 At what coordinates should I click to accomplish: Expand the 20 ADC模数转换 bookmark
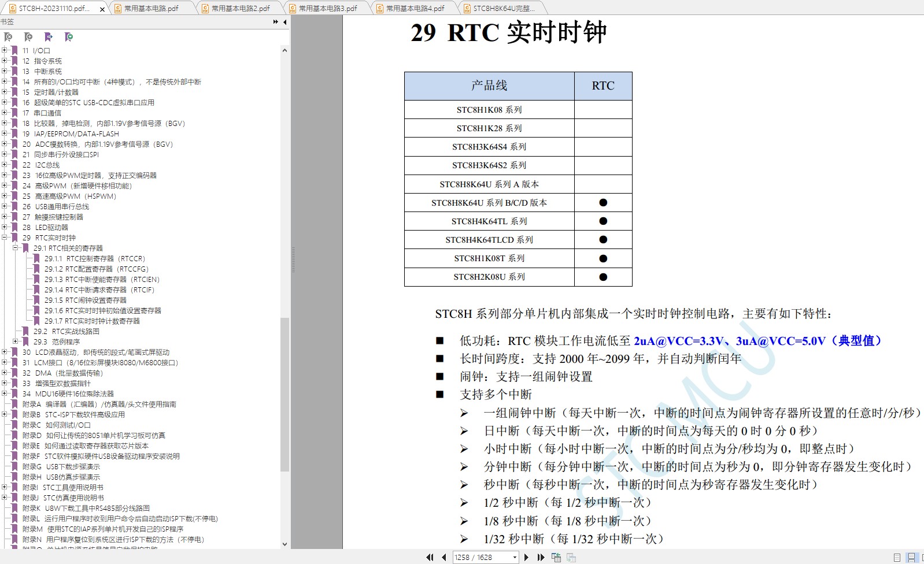pyautogui.click(x=5, y=144)
